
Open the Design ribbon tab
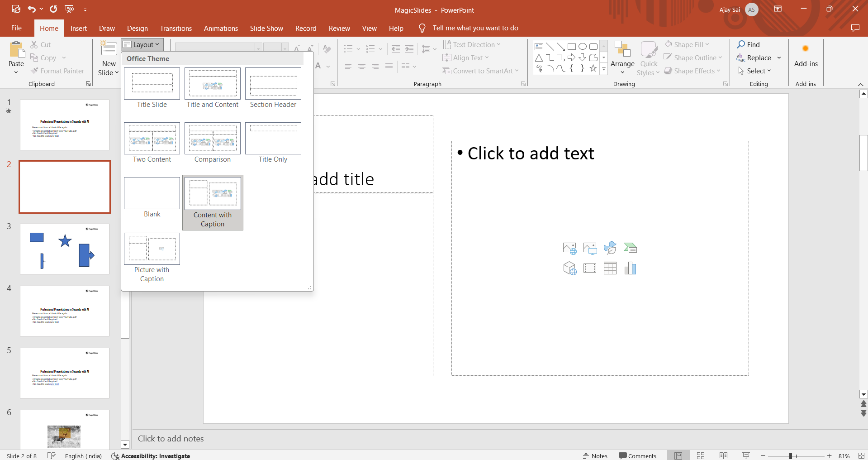pos(137,28)
